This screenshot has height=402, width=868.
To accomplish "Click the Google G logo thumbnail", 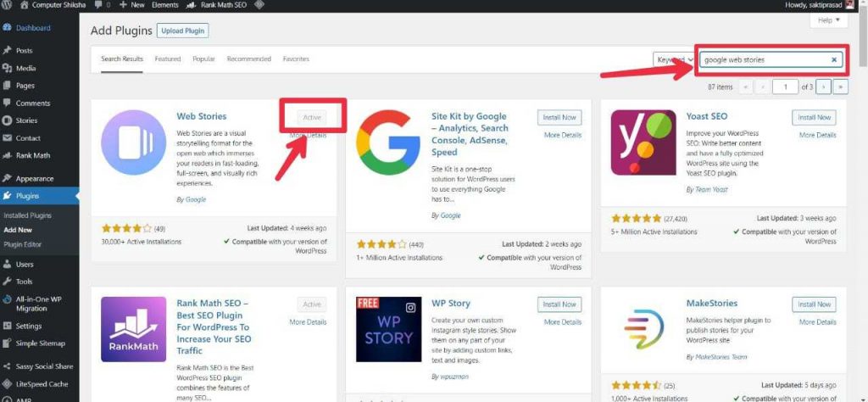I will pos(388,142).
